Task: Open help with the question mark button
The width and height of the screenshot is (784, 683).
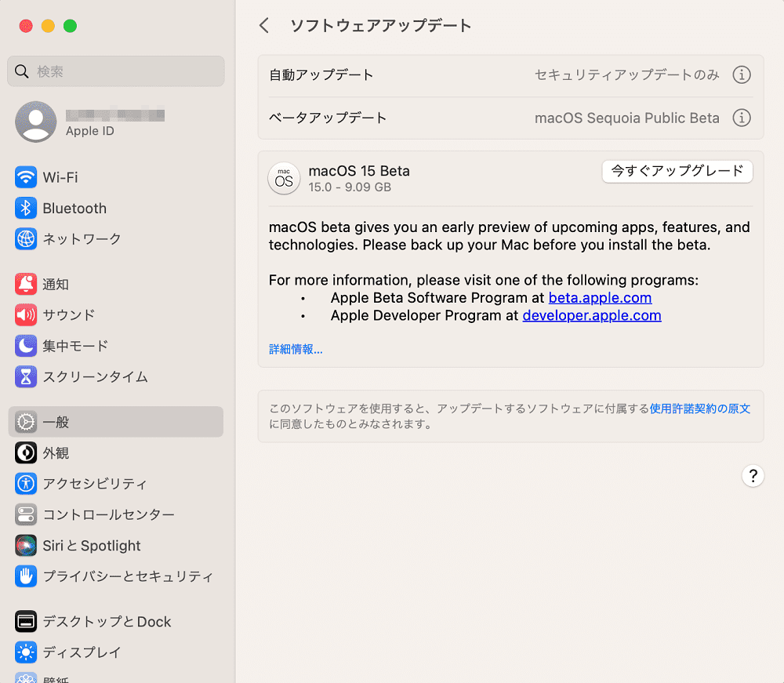Action: [753, 476]
